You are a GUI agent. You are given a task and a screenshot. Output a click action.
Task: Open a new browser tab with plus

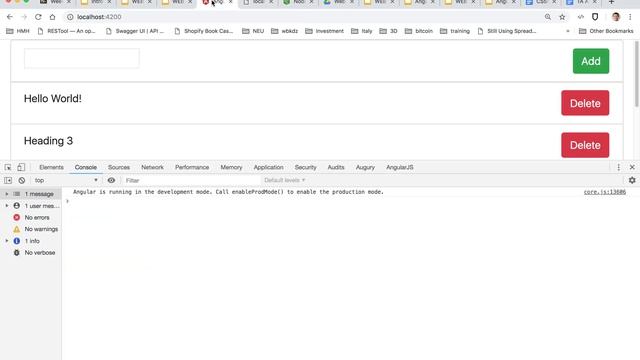tap(611, 2)
